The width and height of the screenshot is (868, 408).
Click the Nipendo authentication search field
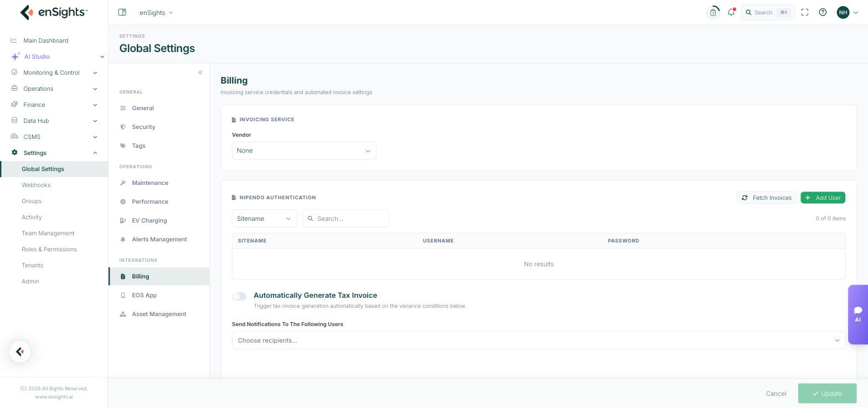[x=345, y=219]
